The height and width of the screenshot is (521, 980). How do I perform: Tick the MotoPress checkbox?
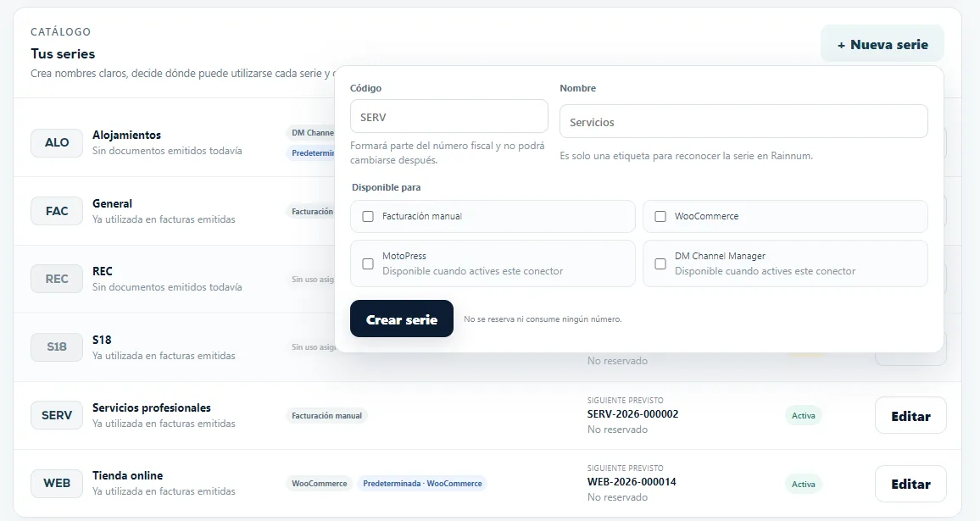368,263
